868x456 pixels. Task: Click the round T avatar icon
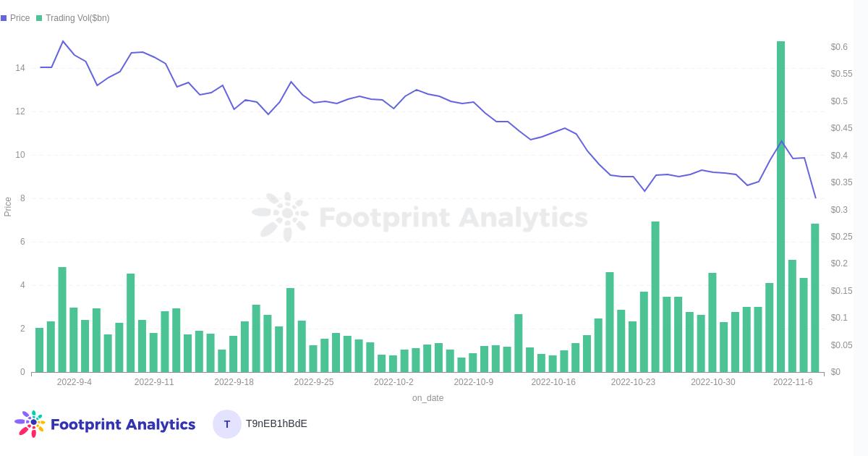point(226,424)
